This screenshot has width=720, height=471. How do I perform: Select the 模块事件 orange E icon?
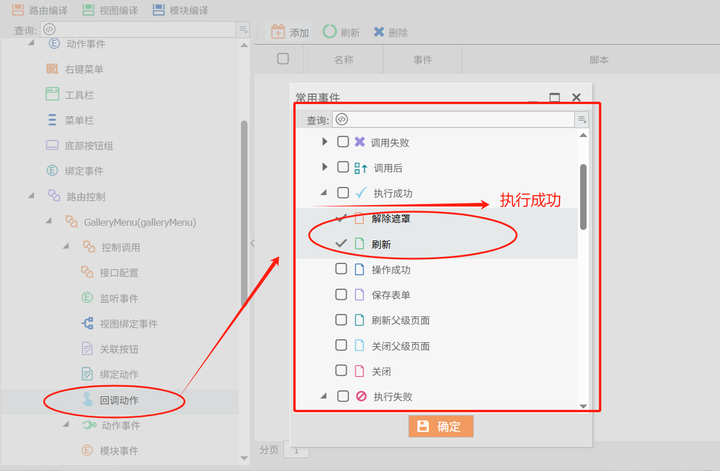point(87,450)
